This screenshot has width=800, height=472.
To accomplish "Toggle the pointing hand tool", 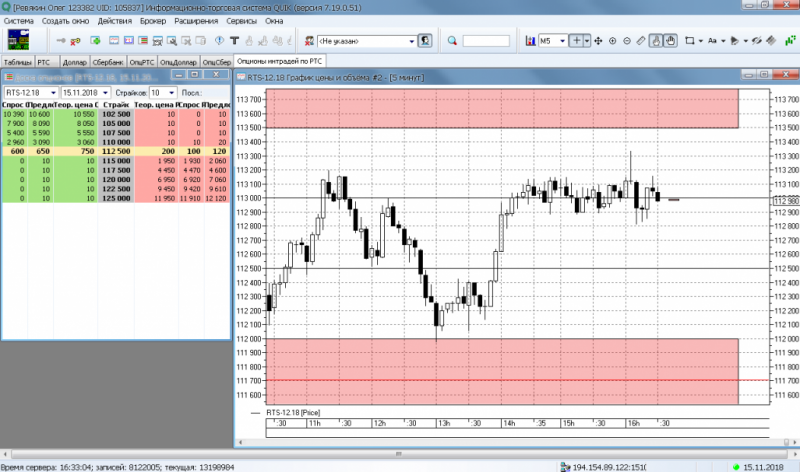I will [x=656, y=41].
